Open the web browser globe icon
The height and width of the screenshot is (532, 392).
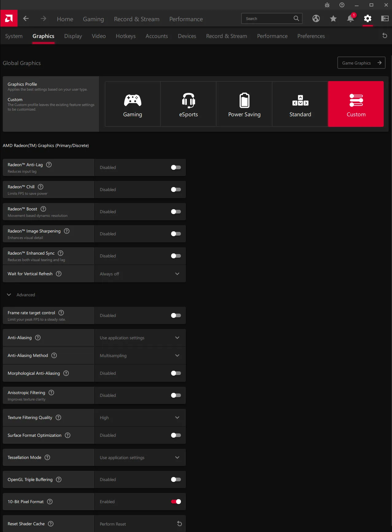pos(316,19)
